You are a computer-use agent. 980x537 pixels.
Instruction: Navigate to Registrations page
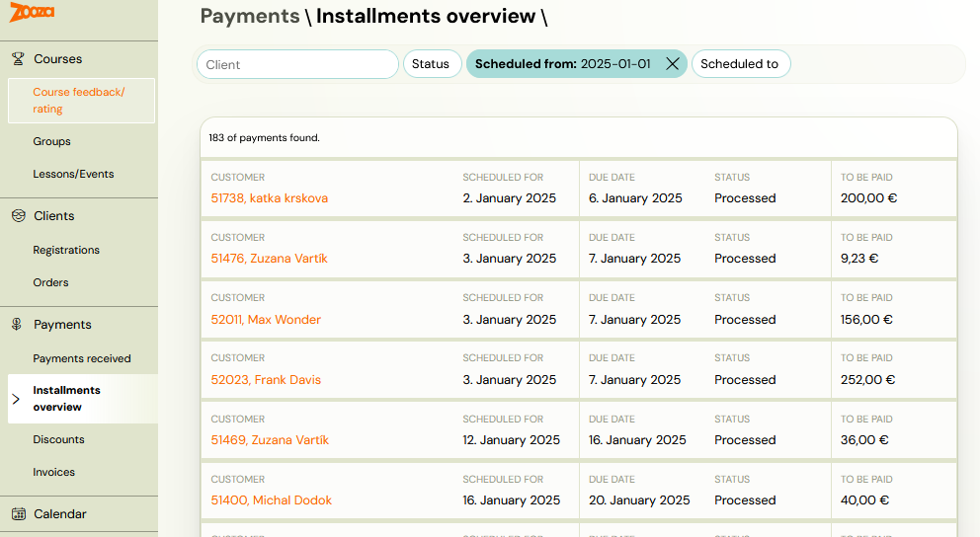pos(66,250)
